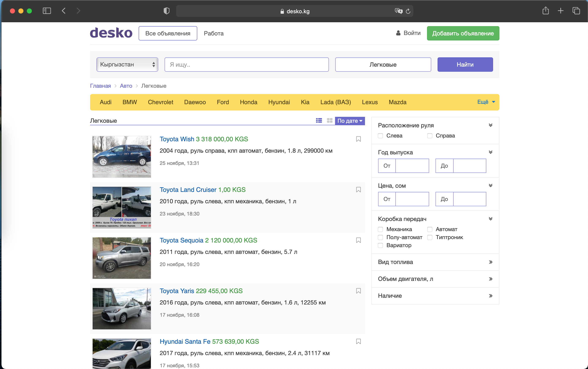
Task: Click the page translate icon
Action: point(399,11)
